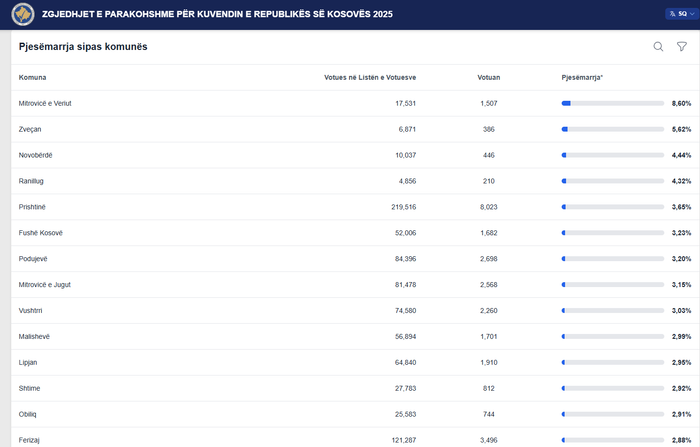Click the Prishtinë municipality name
The image size is (700, 447).
(x=32, y=207)
